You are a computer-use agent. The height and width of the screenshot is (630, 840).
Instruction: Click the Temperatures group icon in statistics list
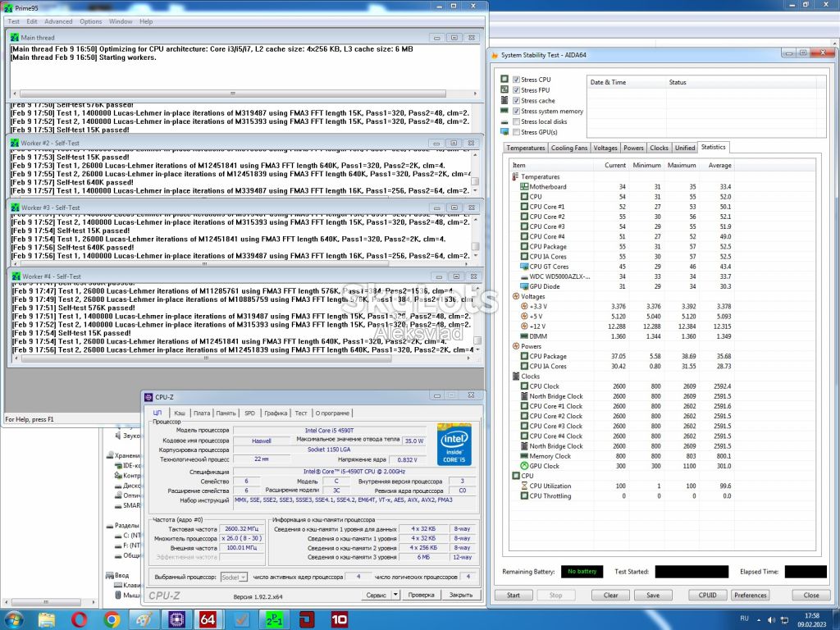(x=515, y=177)
